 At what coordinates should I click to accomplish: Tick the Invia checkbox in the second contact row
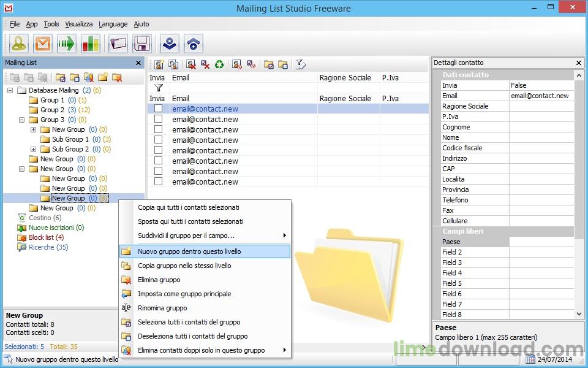click(159, 119)
